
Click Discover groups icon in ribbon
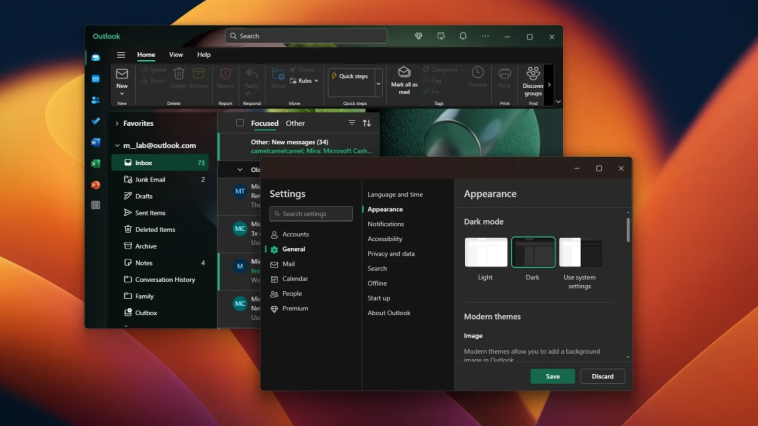[x=533, y=73]
